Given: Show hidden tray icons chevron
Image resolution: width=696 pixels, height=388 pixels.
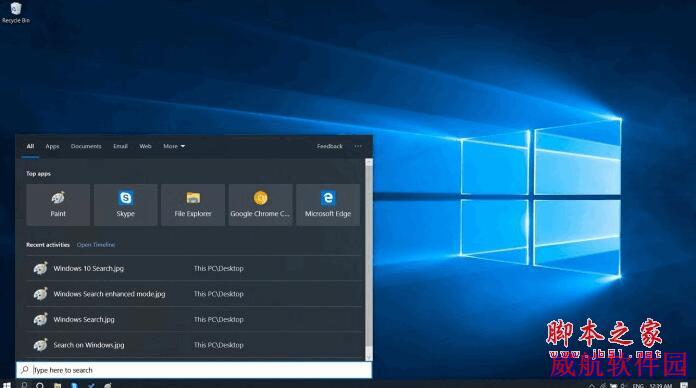Looking at the screenshot, I should 592,385.
